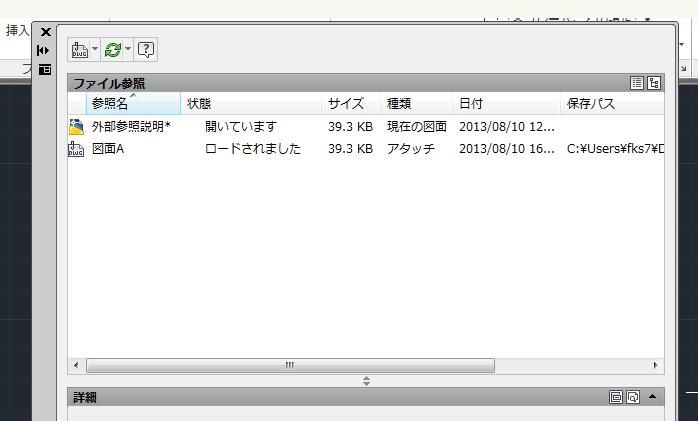Click the horizontal scrollbar left arrow
The image size is (698, 421).
(x=76, y=365)
